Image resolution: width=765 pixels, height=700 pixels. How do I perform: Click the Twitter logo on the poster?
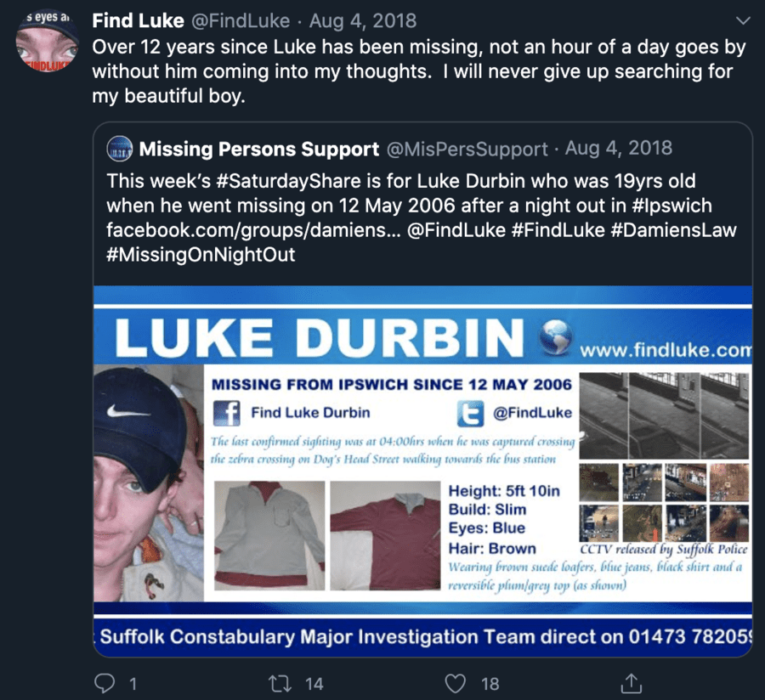tap(470, 413)
